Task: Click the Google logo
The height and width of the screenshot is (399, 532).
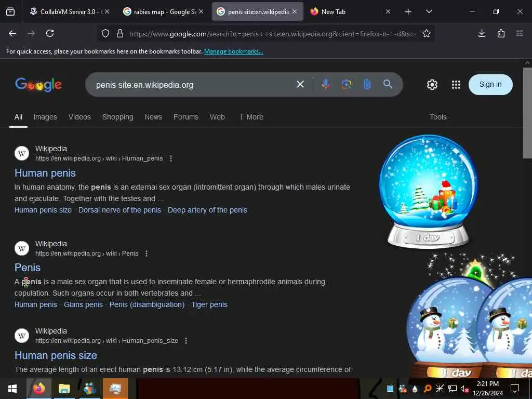Action: 38,85
